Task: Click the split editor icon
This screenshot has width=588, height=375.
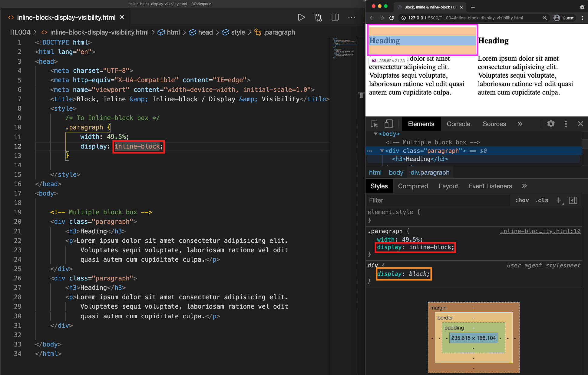Action: click(335, 17)
